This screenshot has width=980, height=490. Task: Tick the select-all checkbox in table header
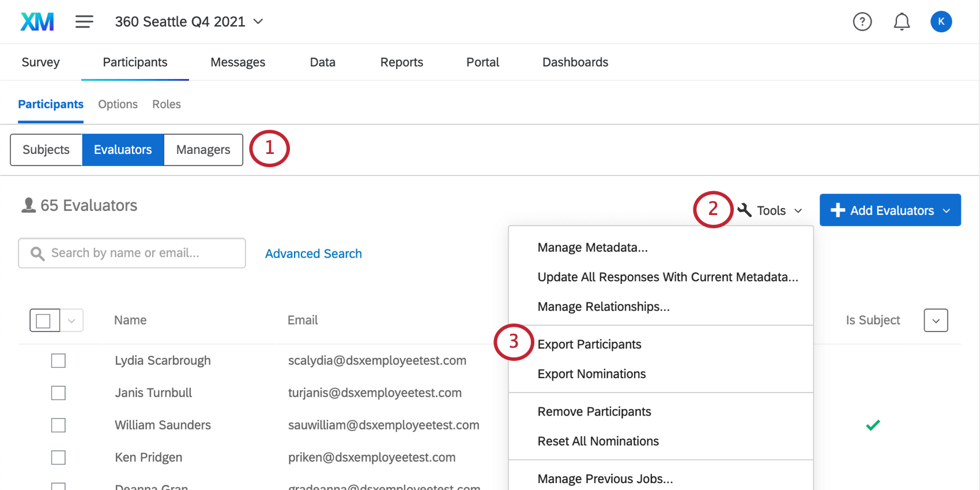[x=44, y=321]
